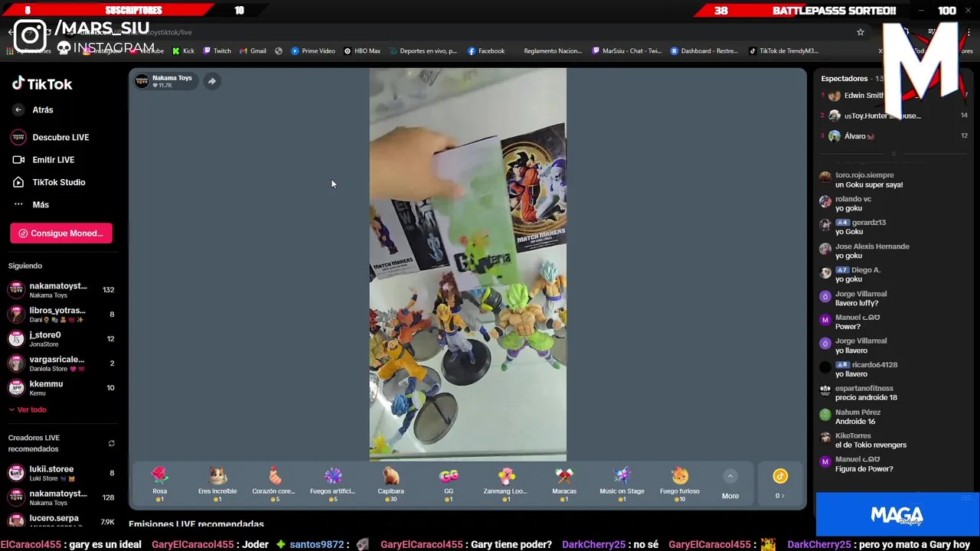Open Dashboard - Restre... bookmark

[704, 51]
